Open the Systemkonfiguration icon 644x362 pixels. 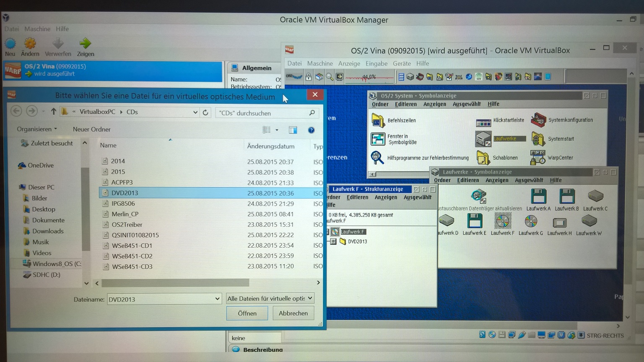coord(538,120)
